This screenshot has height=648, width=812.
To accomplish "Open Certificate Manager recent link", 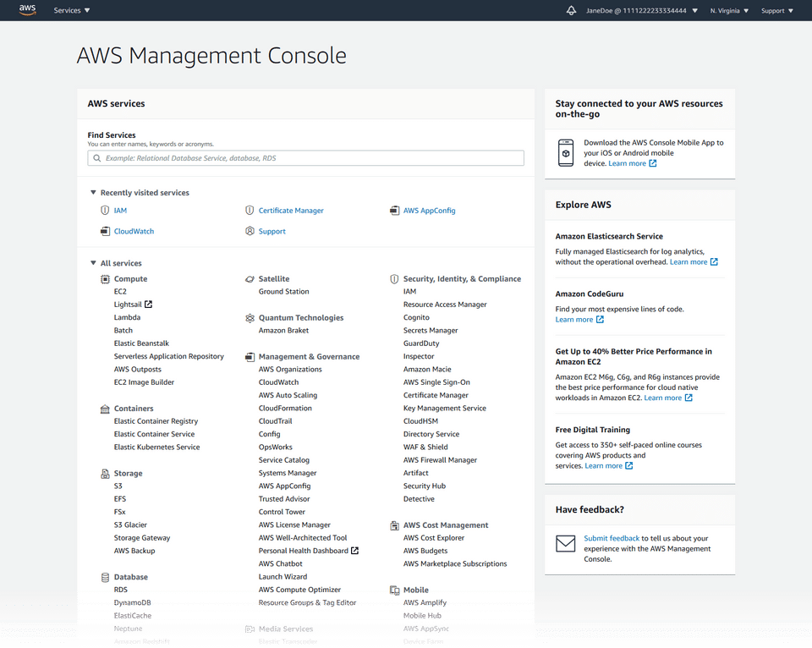I will [x=291, y=211].
